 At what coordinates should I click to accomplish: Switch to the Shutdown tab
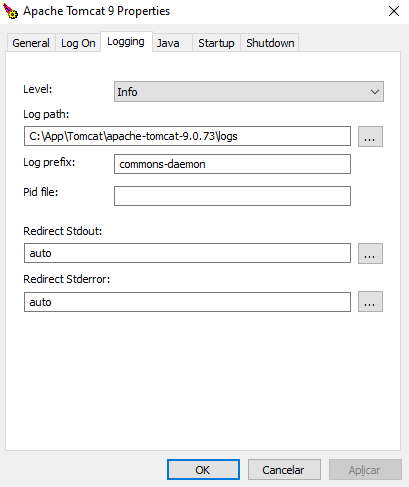tap(270, 43)
